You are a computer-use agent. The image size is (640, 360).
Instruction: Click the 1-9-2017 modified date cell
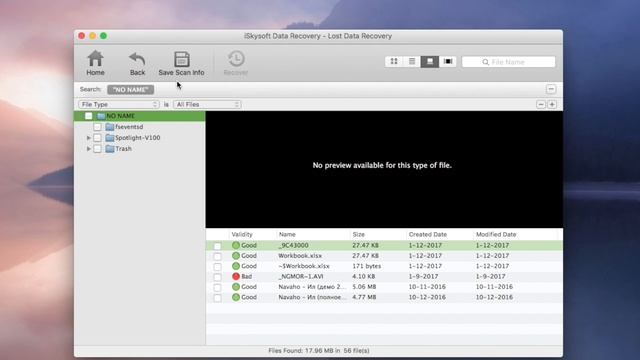pos(490,276)
